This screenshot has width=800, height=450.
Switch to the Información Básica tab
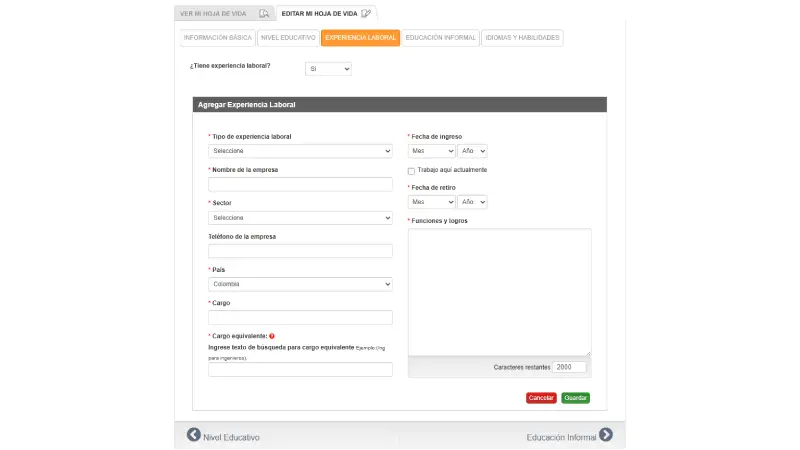tap(218, 38)
